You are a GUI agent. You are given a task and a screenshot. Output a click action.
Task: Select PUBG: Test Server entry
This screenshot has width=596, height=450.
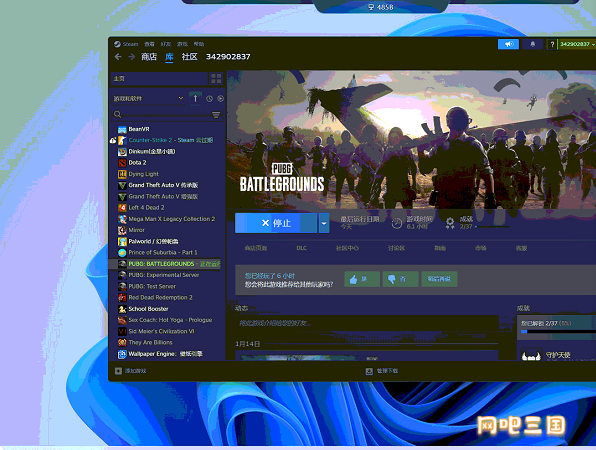[x=152, y=287]
